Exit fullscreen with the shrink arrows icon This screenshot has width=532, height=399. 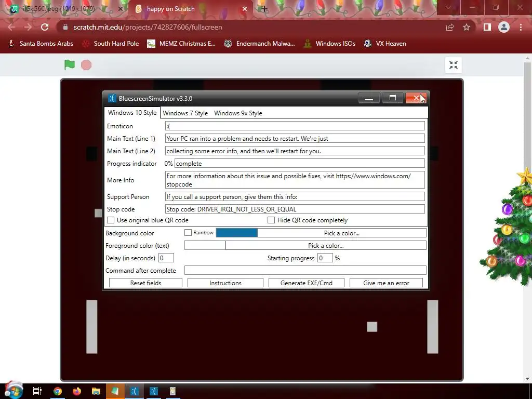tap(453, 65)
